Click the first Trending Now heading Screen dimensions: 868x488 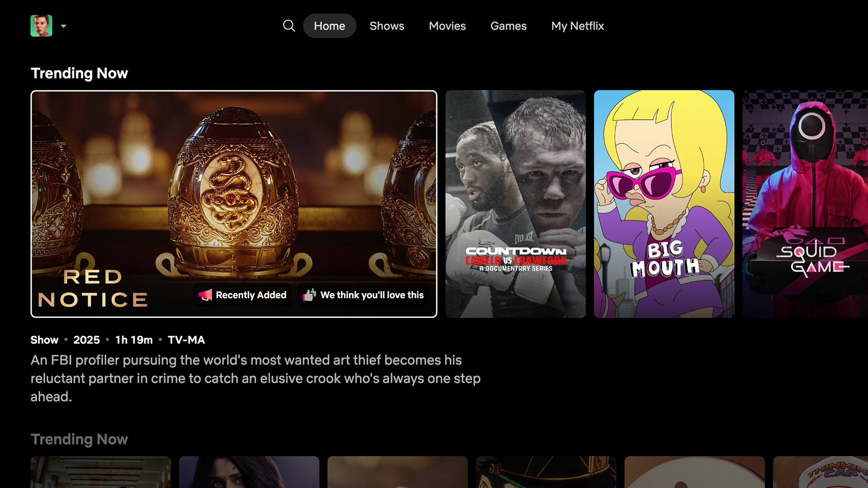[x=79, y=73]
